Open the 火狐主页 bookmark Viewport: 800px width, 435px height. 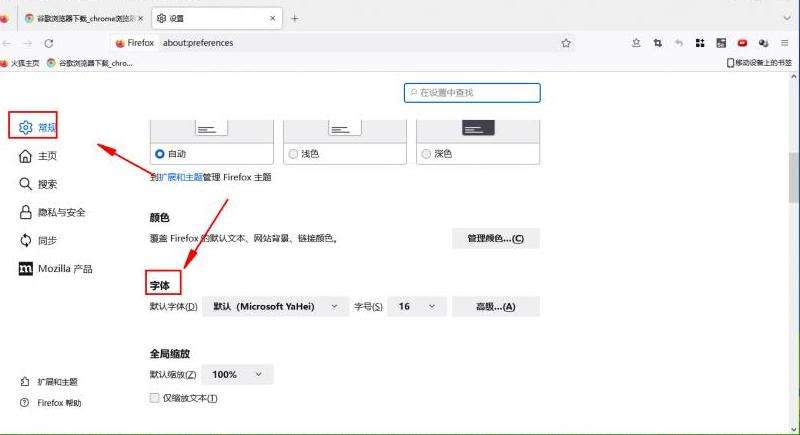[20, 63]
